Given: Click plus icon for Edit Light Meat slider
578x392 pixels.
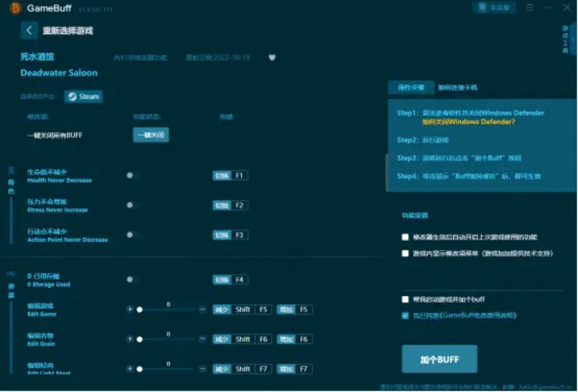Looking at the screenshot, I should click(x=130, y=369).
